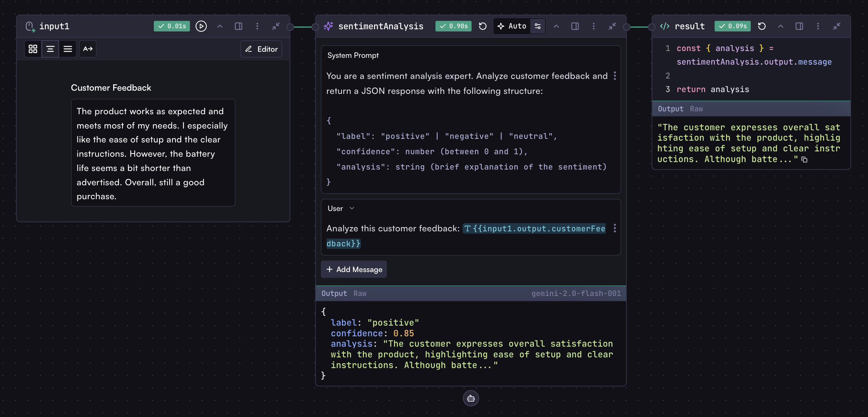Collapse the sentimentAnalysis node chevron
This screenshot has height=417, width=868.
tap(556, 26)
